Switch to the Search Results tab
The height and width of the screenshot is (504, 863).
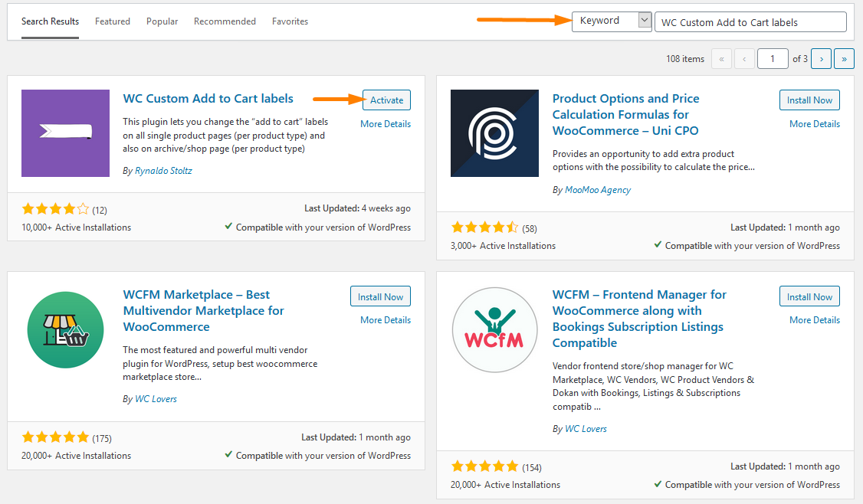pos(50,21)
